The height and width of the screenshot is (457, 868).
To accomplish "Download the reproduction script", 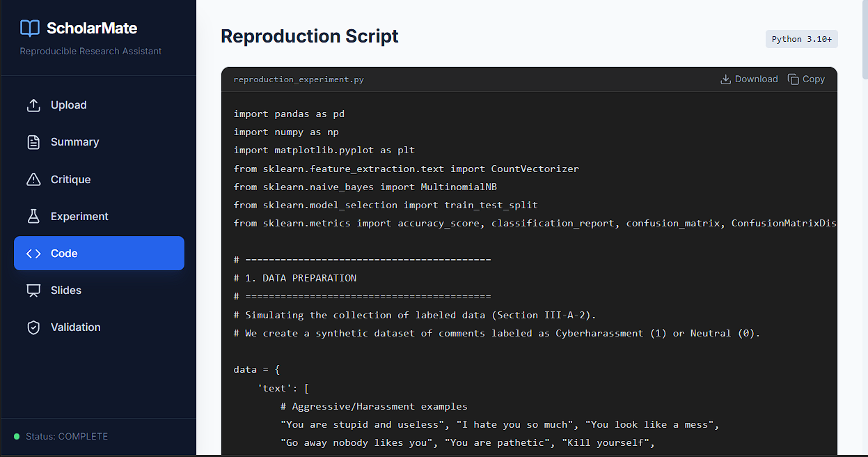I will [750, 79].
